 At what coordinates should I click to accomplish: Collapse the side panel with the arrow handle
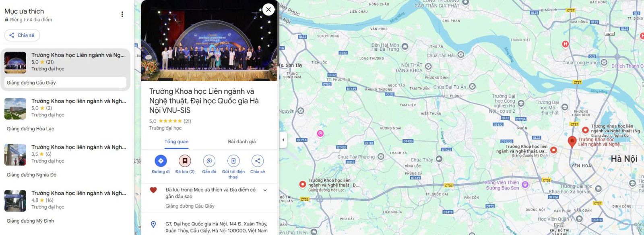pyautogui.click(x=283, y=140)
